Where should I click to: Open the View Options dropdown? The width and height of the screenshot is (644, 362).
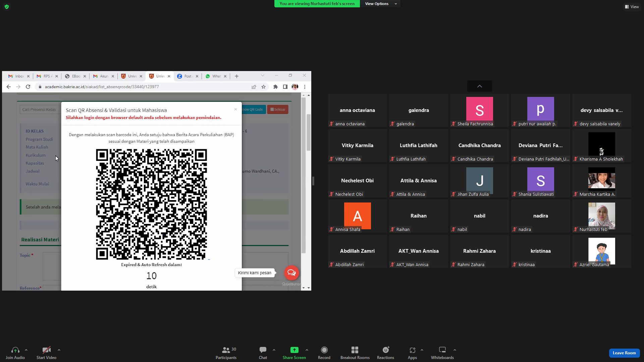[380, 4]
